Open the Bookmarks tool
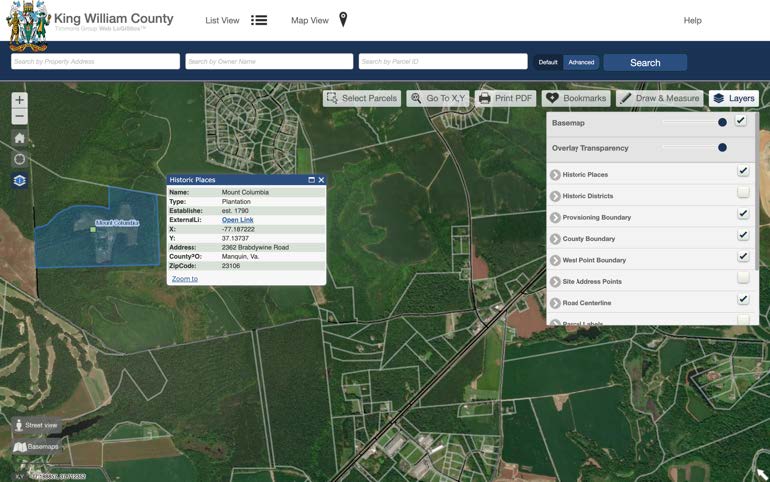The width and height of the screenshot is (770, 482). 576,98
